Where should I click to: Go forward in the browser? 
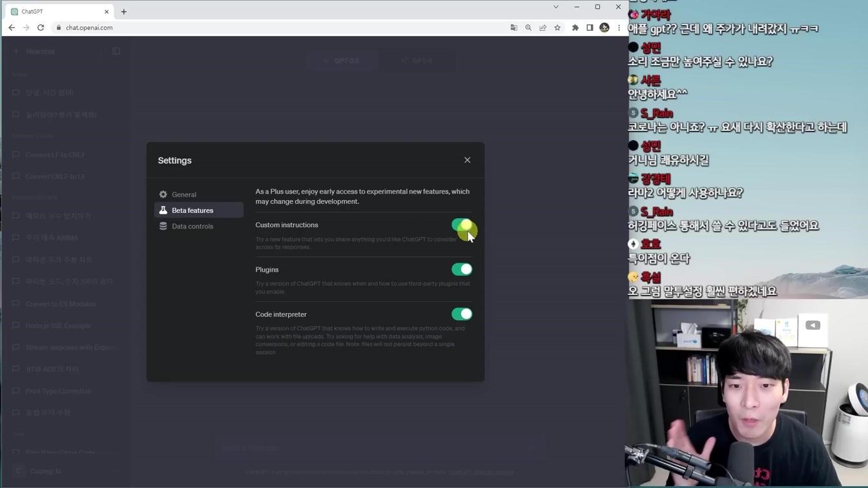click(26, 28)
